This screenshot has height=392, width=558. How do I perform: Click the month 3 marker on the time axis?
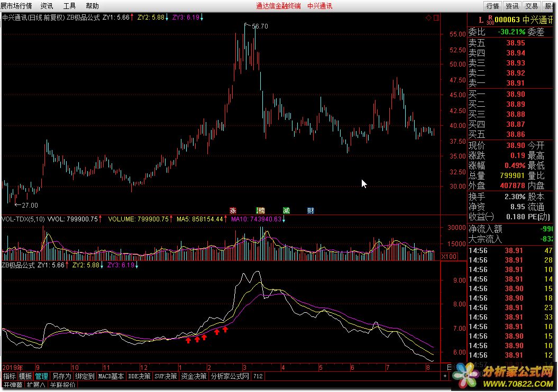pos(244,368)
